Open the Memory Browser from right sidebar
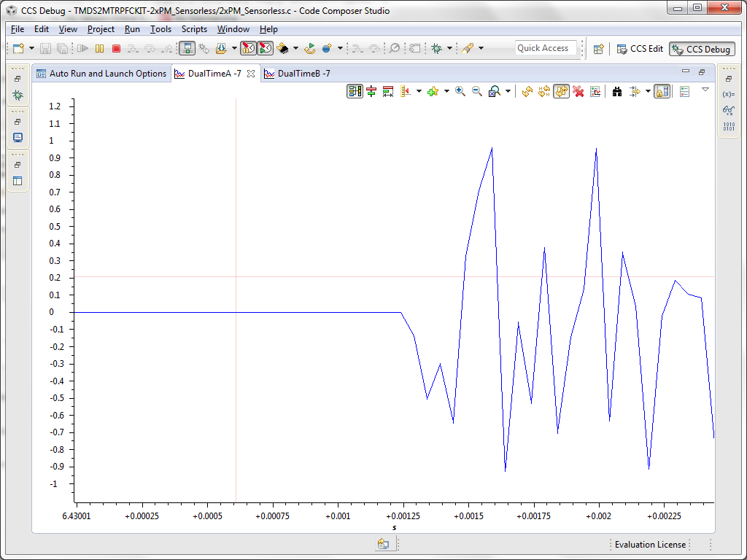The height and width of the screenshot is (560, 747). point(729,125)
